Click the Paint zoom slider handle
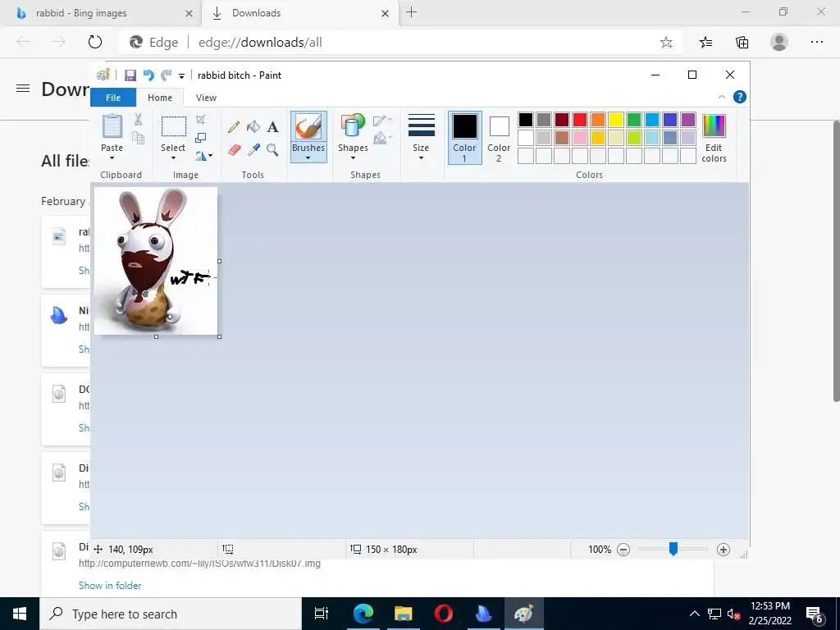840x630 pixels. coord(673,549)
